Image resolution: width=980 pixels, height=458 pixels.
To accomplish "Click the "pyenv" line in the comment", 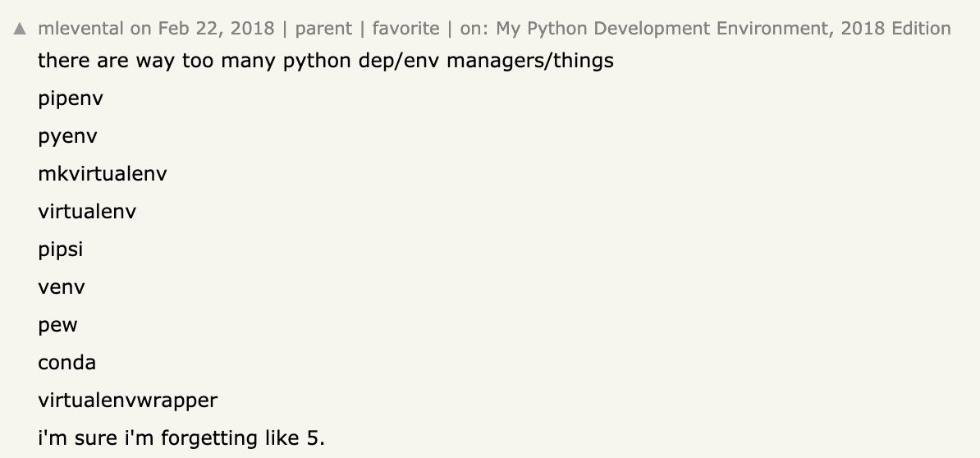I will coord(67,136).
